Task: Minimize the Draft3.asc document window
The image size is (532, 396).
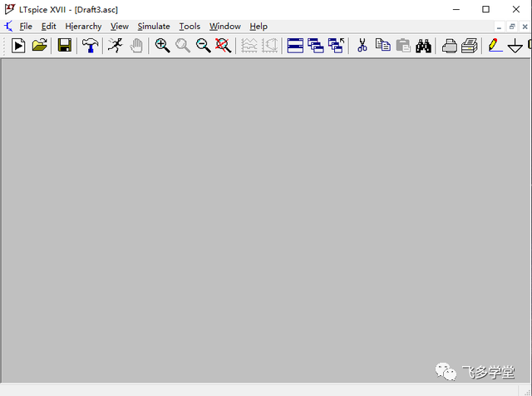Action: [499, 27]
